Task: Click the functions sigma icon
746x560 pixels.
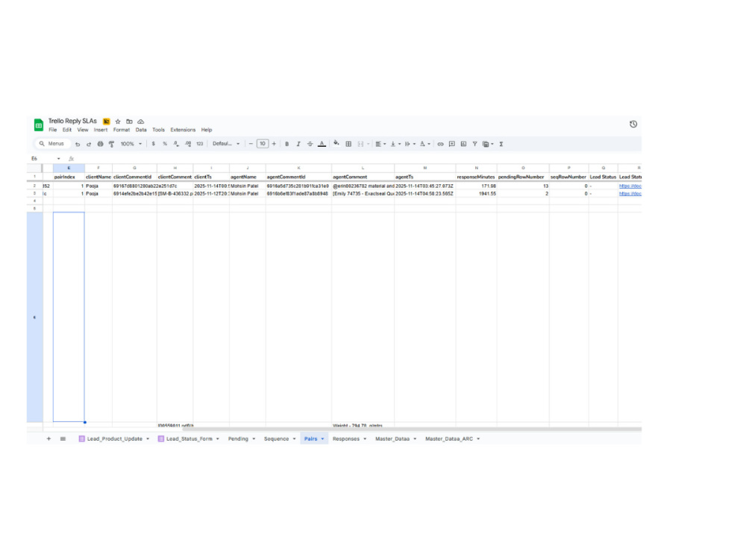Action: (x=501, y=144)
